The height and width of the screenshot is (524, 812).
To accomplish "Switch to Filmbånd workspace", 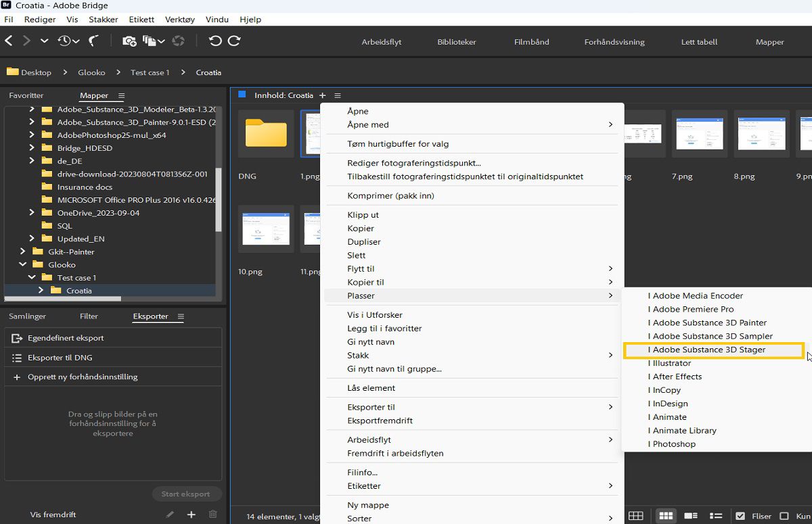I will tap(532, 42).
